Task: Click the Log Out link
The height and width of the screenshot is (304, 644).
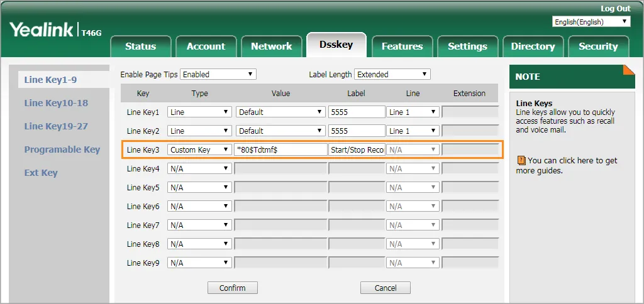Action: tap(615, 9)
